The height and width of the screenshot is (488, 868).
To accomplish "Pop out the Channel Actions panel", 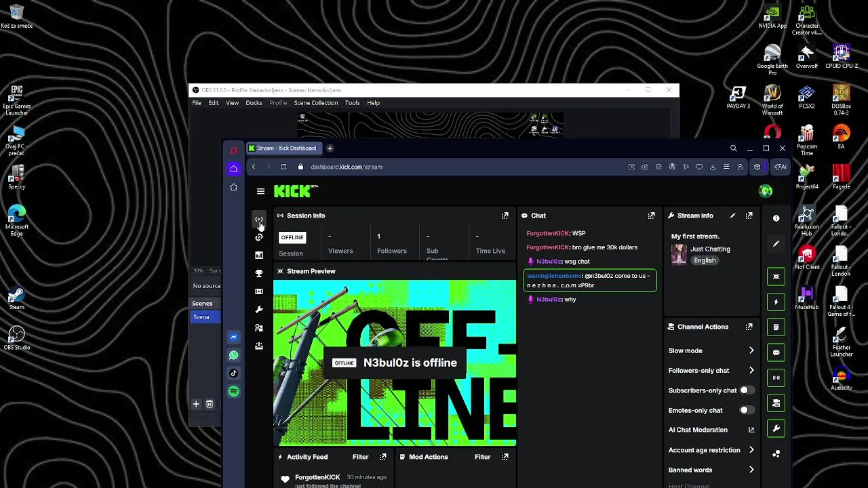I will click(749, 327).
